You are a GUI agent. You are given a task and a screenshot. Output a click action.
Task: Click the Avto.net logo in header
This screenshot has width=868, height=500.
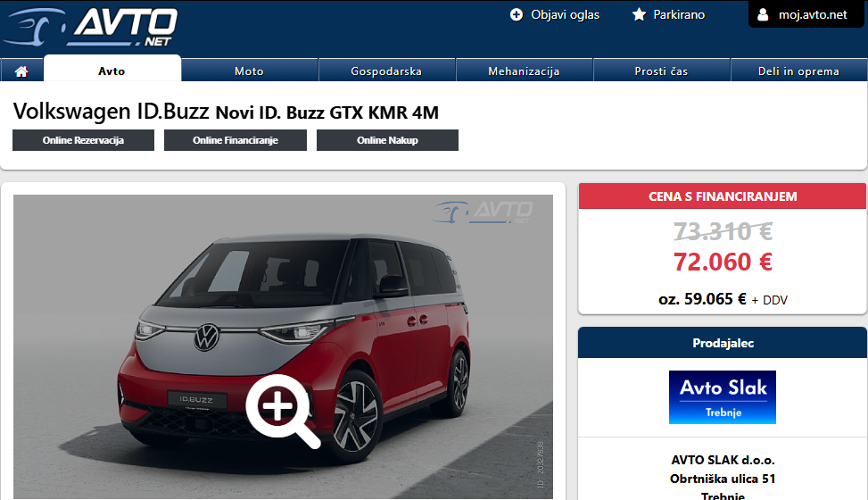pyautogui.click(x=90, y=27)
